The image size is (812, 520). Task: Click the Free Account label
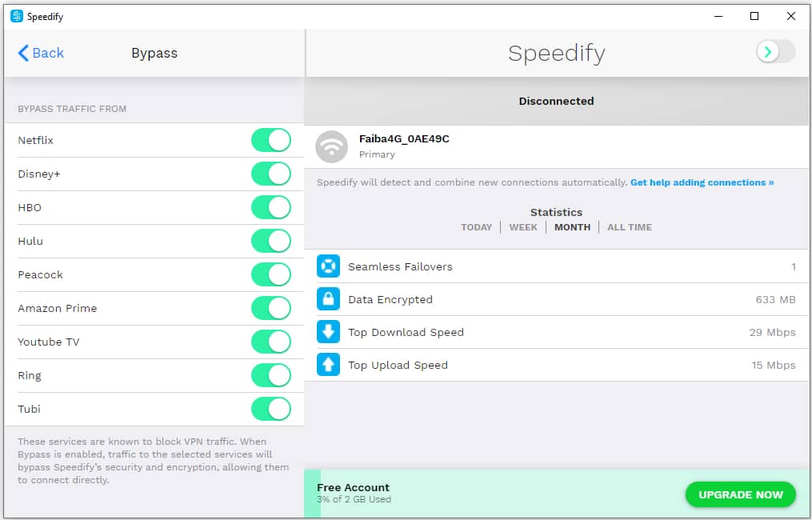click(353, 487)
